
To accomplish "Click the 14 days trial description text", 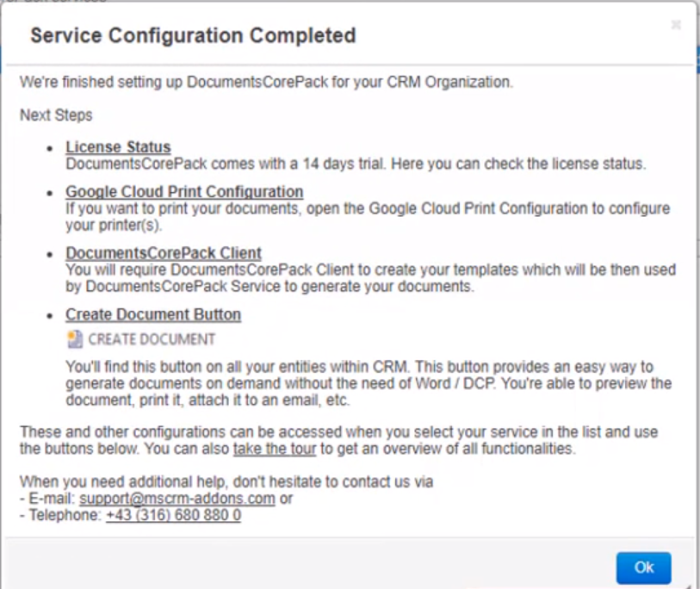I will (x=356, y=164).
